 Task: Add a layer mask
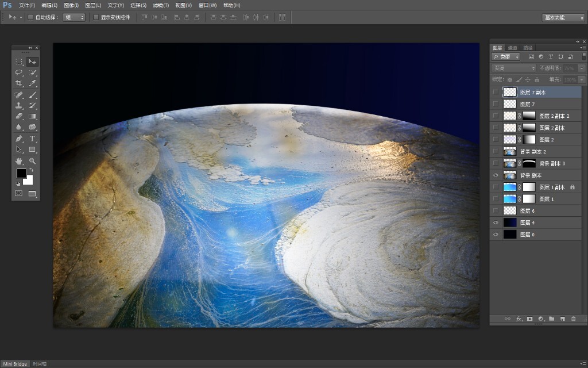click(x=529, y=319)
